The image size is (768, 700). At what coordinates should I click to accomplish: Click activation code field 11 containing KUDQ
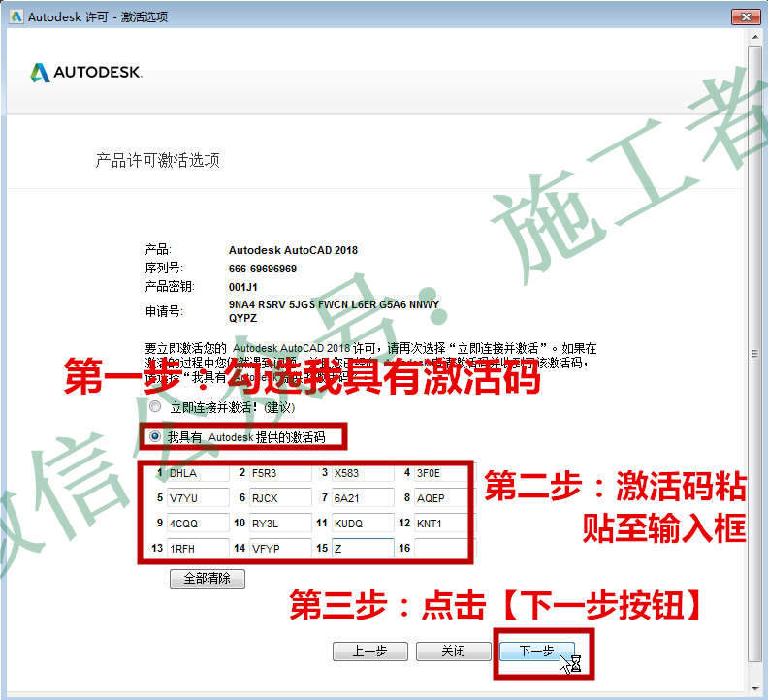click(363, 524)
